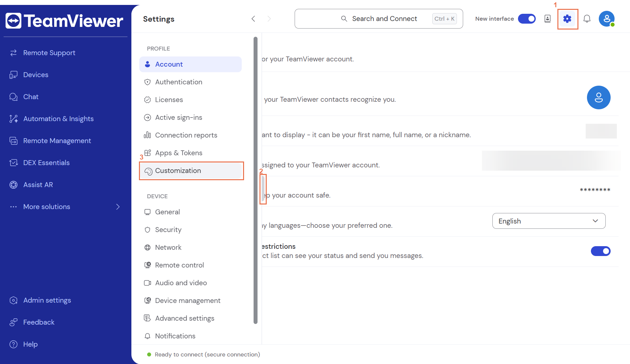Image resolution: width=630 pixels, height=364 pixels.
Task: Click the Assist AR icon
Action: (13, 185)
